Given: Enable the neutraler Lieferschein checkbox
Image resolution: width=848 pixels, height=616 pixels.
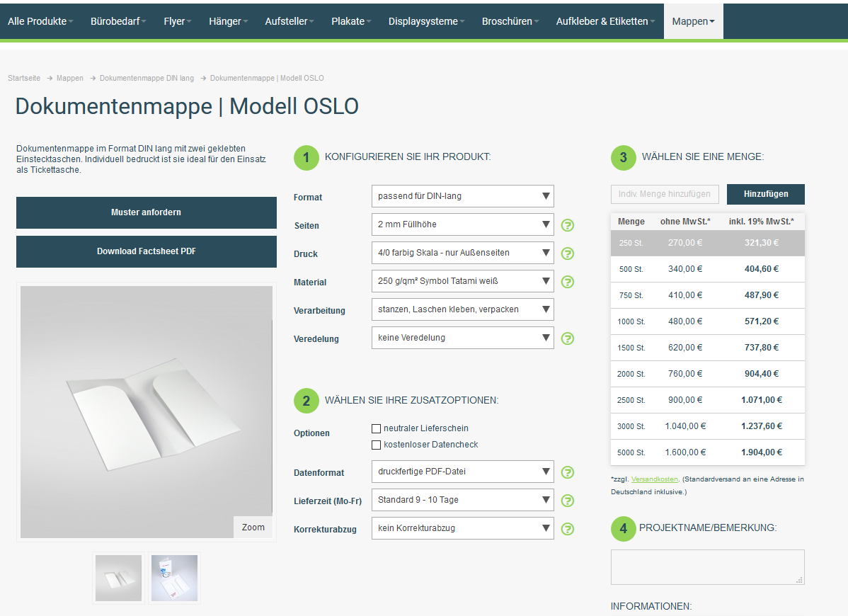Looking at the screenshot, I should pos(376,428).
